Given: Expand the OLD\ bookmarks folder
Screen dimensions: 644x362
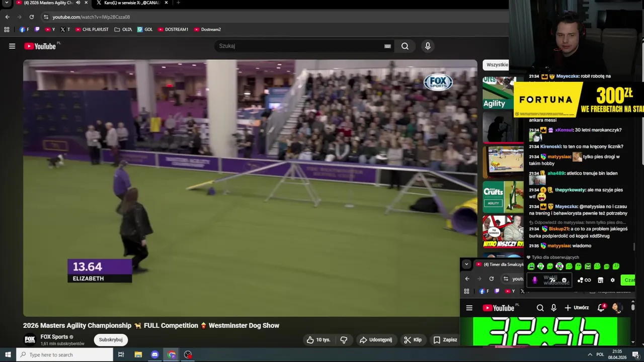Looking at the screenshot, I should 123,30.
